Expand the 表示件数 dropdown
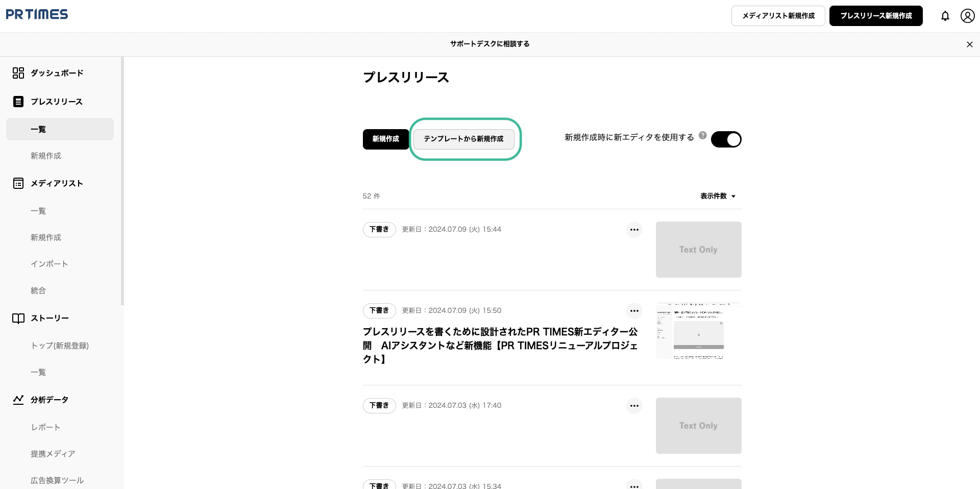 point(718,196)
